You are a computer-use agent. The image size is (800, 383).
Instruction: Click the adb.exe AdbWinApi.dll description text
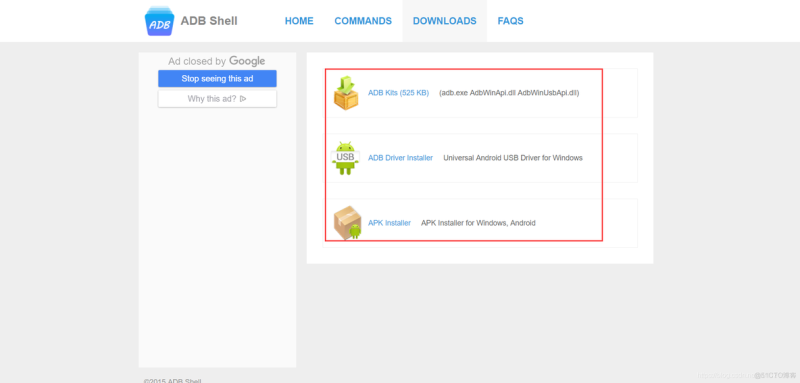509,93
